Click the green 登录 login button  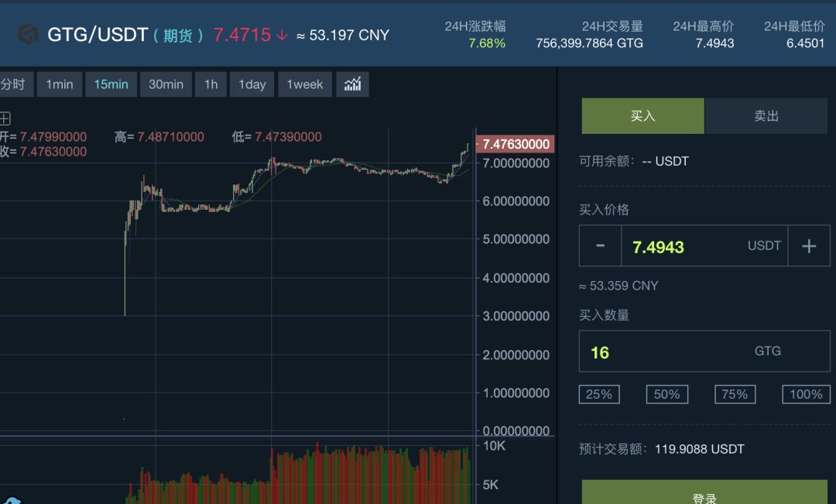704,493
